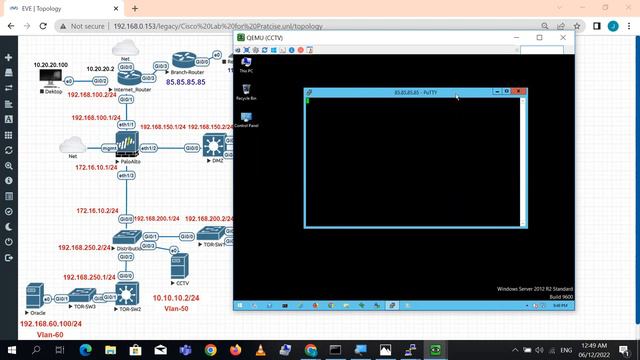Open Control Panel icon on remote desktop
The width and height of the screenshot is (640, 360).
[246, 120]
